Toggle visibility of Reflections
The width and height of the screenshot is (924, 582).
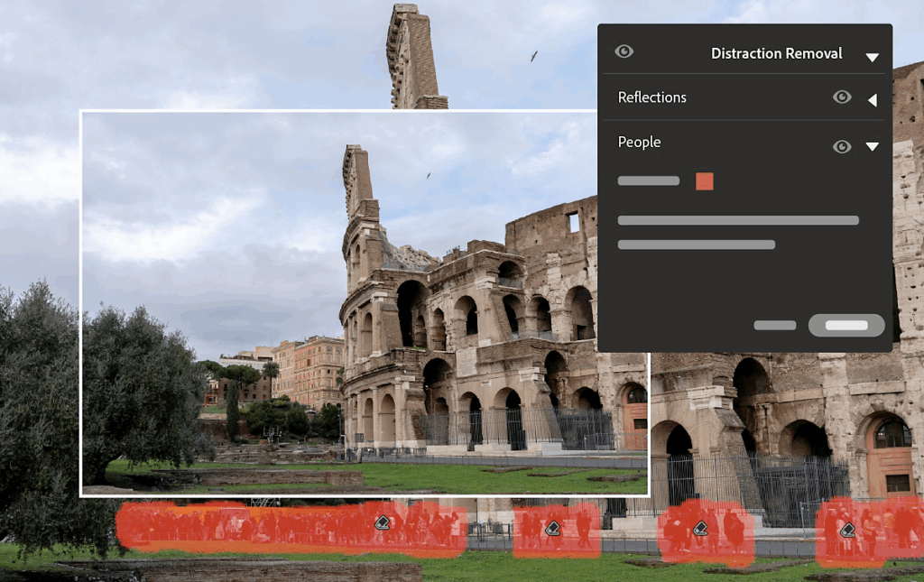[x=842, y=97]
